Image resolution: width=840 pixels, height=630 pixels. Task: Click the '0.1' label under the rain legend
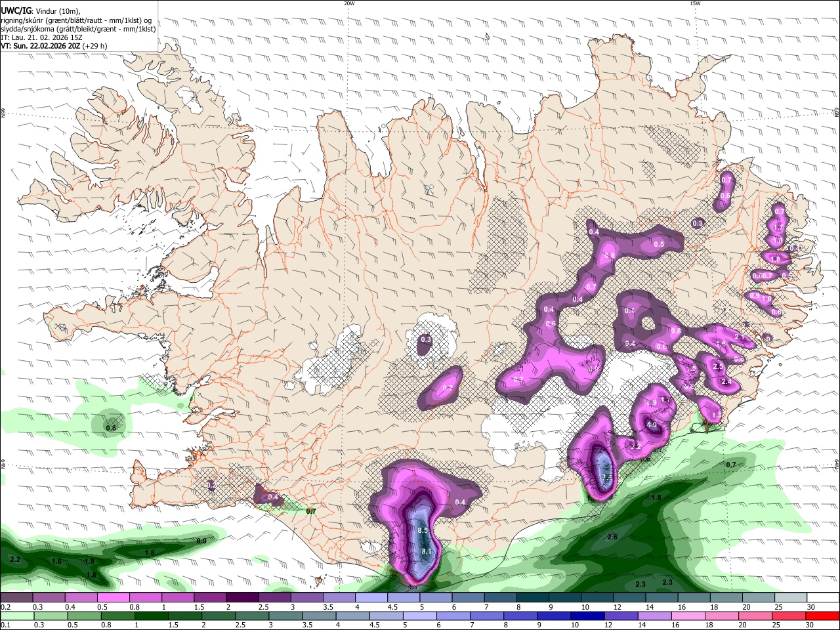[x=5, y=626]
